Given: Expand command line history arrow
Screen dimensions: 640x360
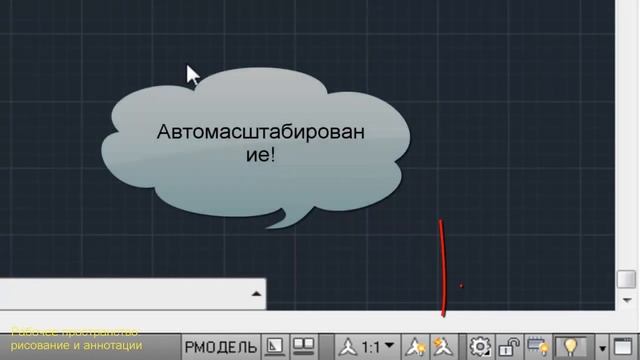Looking at the screenshot, I should (x=256, y=293).
